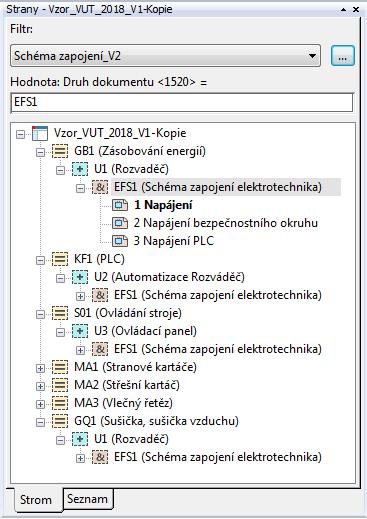Open filter settings with the ... button

(x=343, y=56)
